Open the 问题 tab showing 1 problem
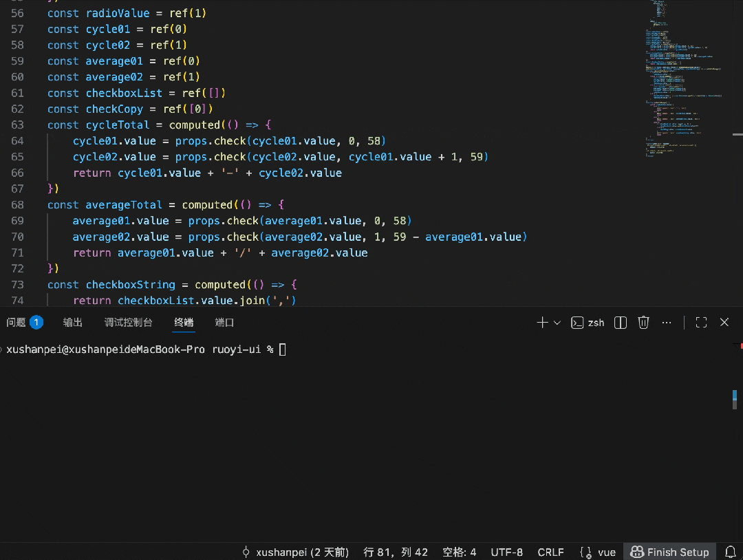The height and width of the screenshot is (560, 743). click(24, 322)
